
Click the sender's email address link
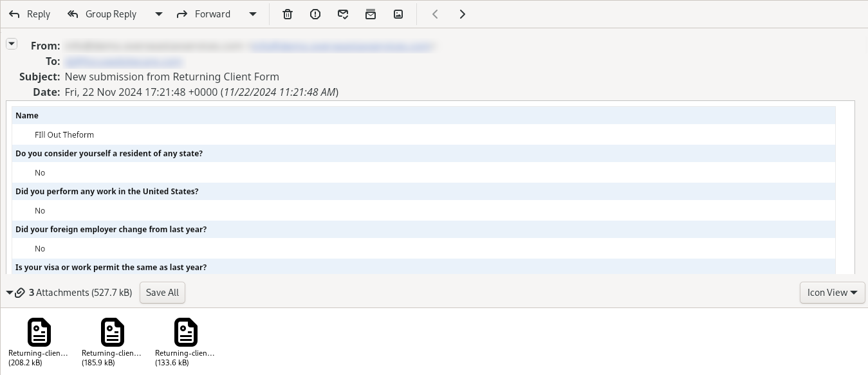(x=342, y=46)
